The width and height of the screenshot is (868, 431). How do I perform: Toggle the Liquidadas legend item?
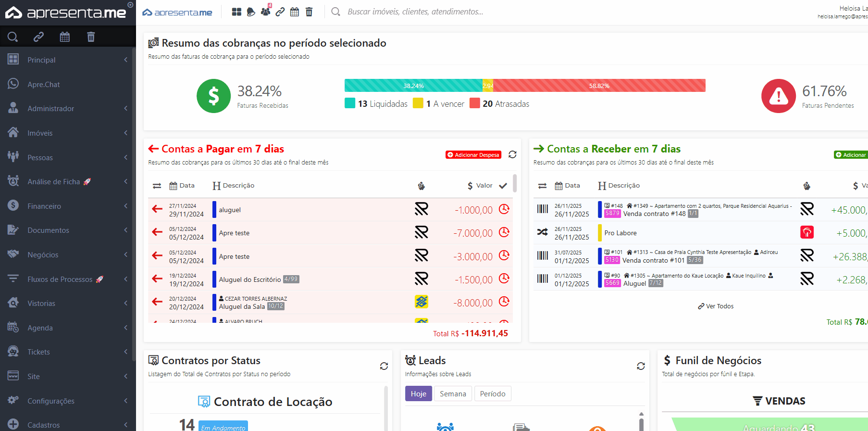(376, 104)
